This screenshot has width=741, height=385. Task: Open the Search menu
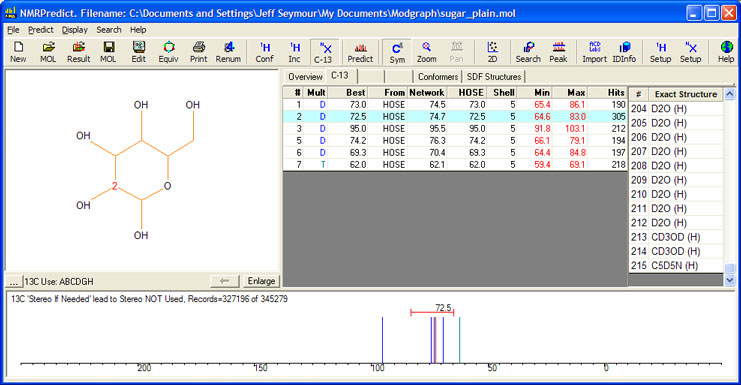click(x=109, y=30)
